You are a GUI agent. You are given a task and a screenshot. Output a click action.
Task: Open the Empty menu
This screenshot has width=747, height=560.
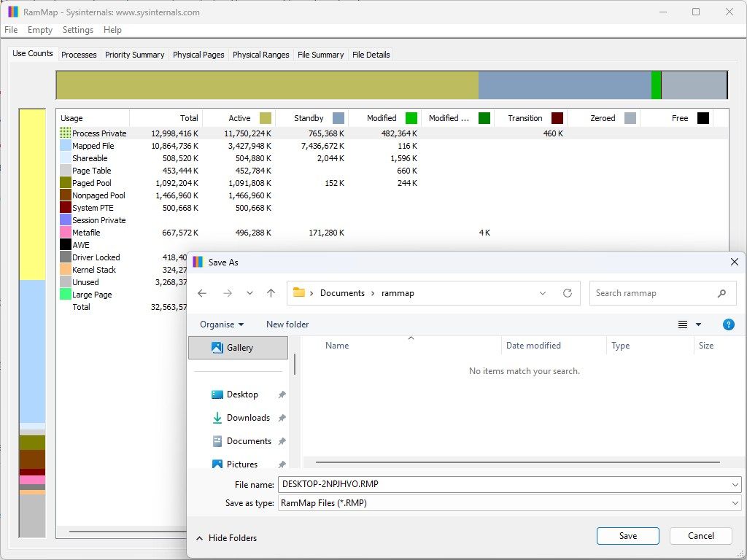point(40,29)
